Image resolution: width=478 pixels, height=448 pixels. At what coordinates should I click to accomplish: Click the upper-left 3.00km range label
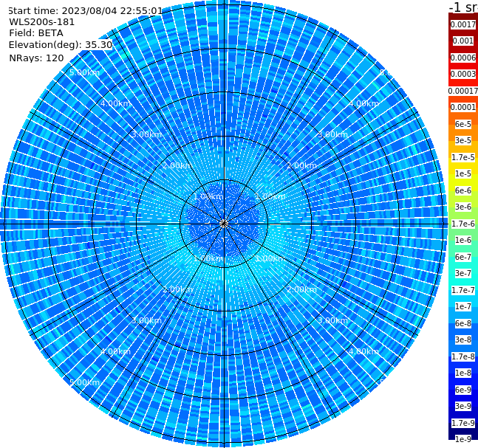point(146,134)
